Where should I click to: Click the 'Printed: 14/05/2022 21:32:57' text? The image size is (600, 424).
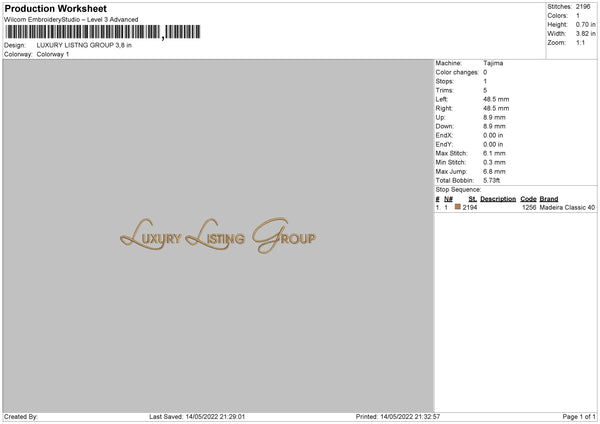[398, 417]
